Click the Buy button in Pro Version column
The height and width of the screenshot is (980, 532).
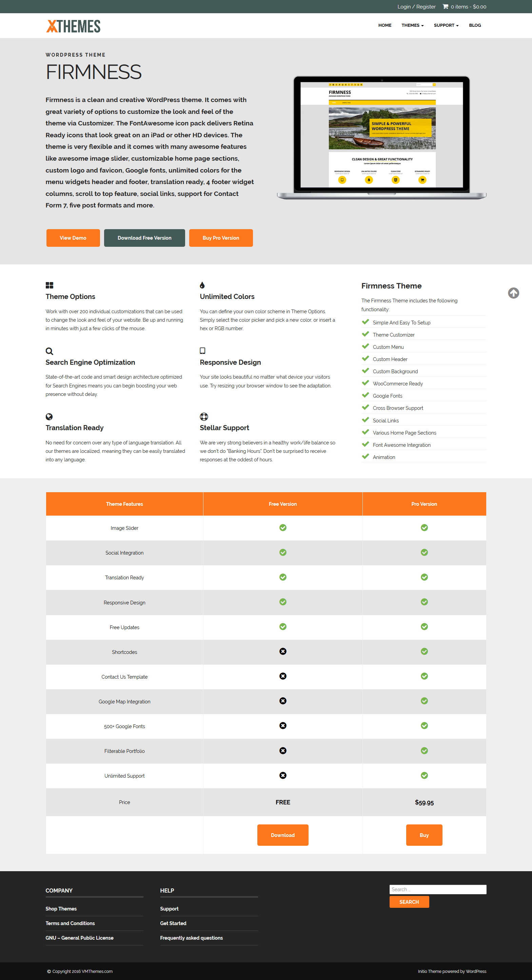[x=424, y=835]
